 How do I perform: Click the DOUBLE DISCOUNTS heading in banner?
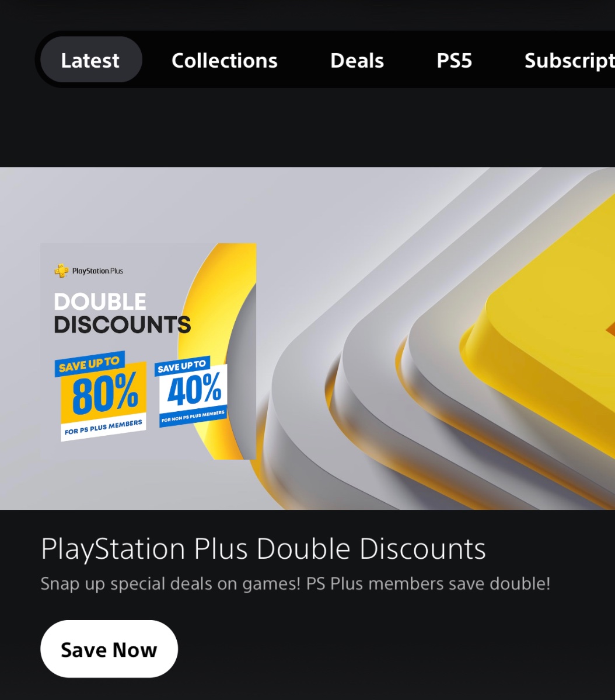tap(123, 313)
